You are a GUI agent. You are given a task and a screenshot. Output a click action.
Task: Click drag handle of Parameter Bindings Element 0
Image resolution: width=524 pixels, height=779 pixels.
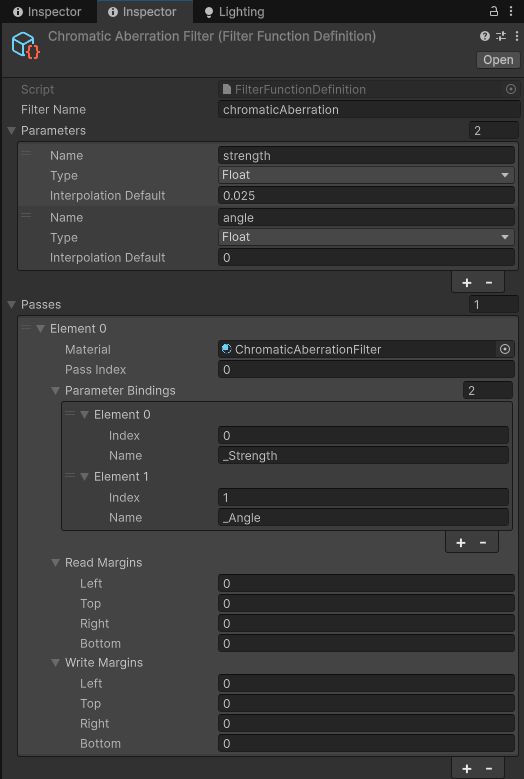coord(70,413)
